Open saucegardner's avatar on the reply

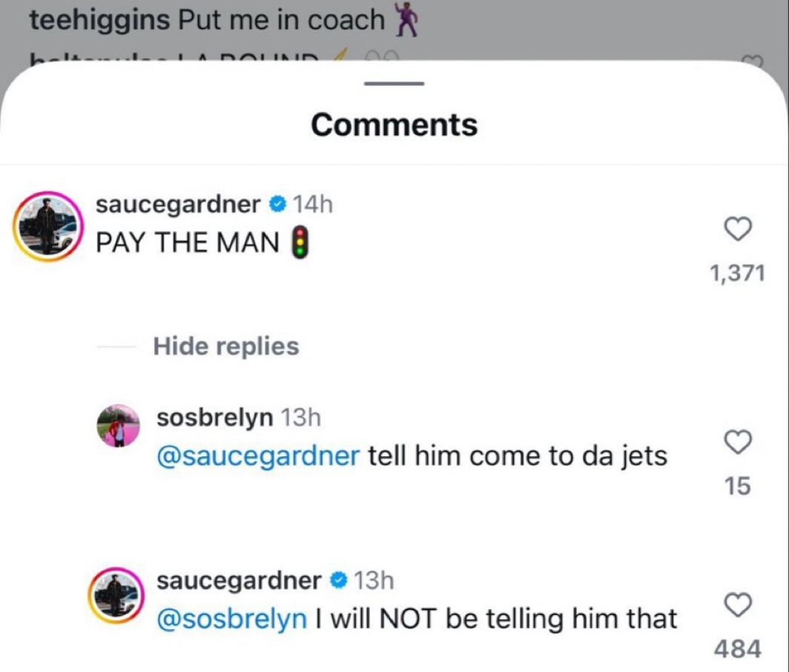coord(116,596)
